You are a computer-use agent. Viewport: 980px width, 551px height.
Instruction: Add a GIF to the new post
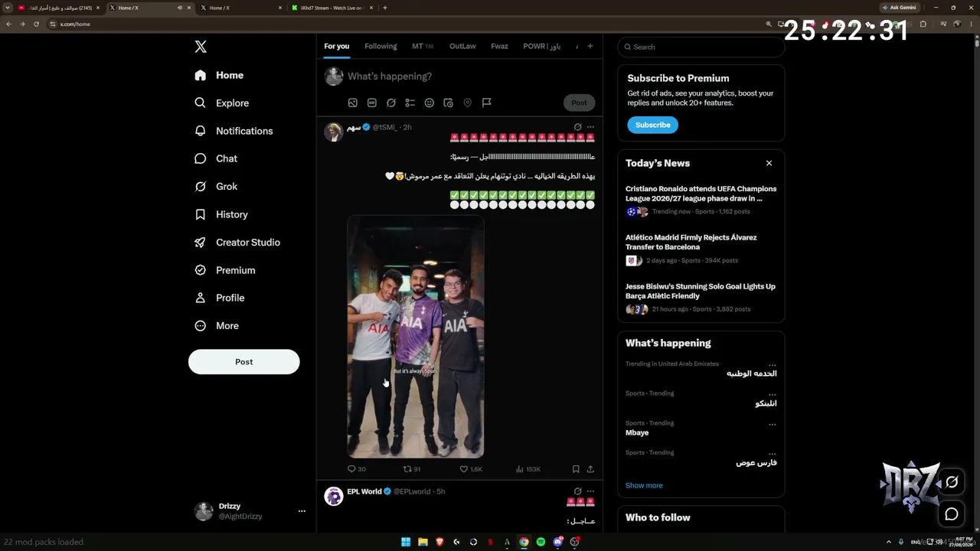(x=372, y=103)
